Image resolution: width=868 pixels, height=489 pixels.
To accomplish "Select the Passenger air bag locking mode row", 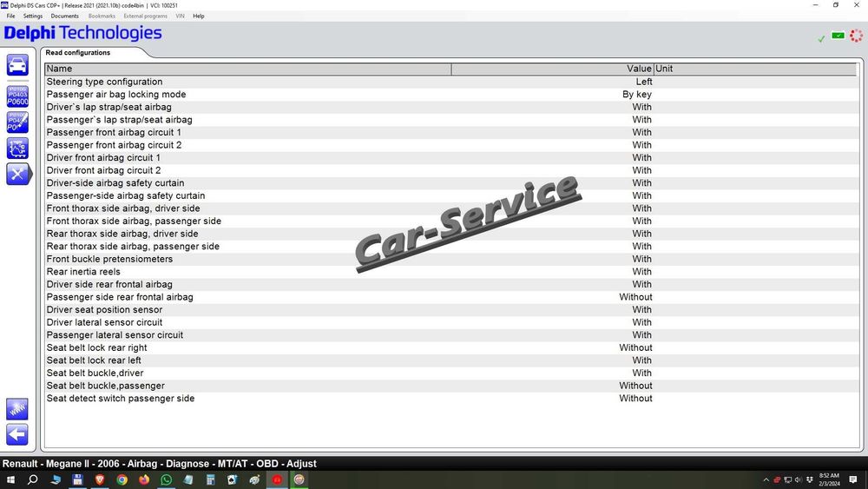I will click(x=450, y=94).
